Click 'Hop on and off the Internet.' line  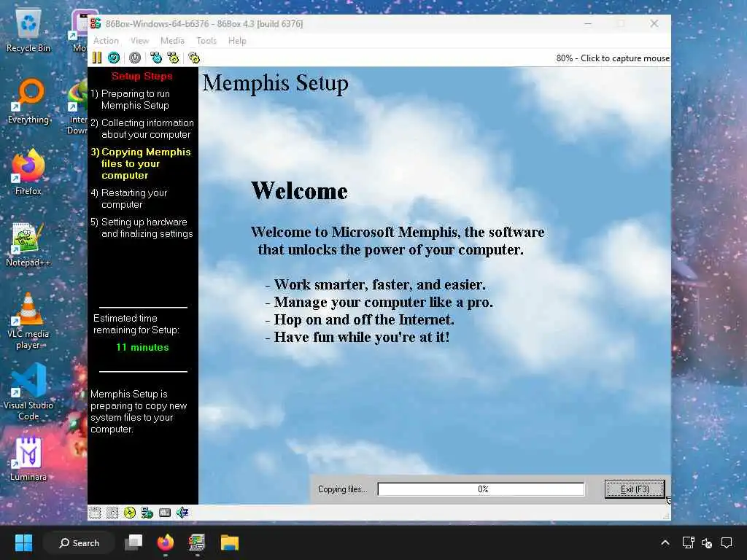(x=360, y=319)
